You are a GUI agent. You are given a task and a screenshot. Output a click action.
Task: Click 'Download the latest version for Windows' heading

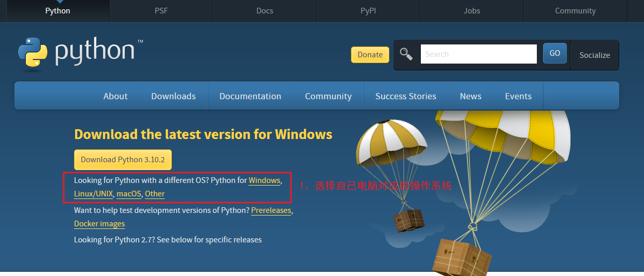(x=203, y=134)
